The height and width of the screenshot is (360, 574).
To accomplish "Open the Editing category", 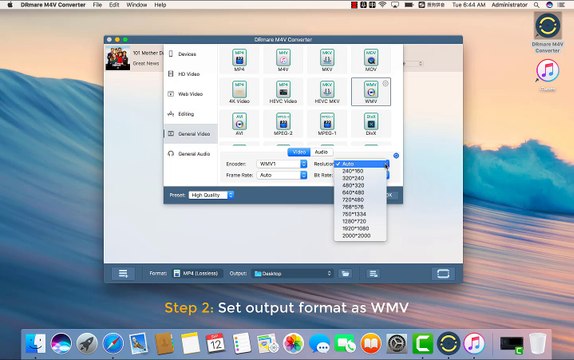I will 190,114.
